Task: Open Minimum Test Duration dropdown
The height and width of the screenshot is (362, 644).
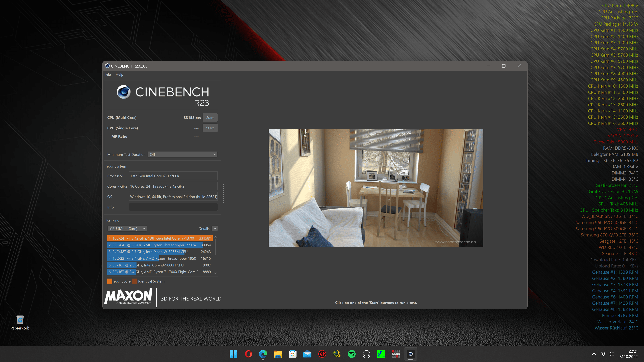Action: coord(182,155)
